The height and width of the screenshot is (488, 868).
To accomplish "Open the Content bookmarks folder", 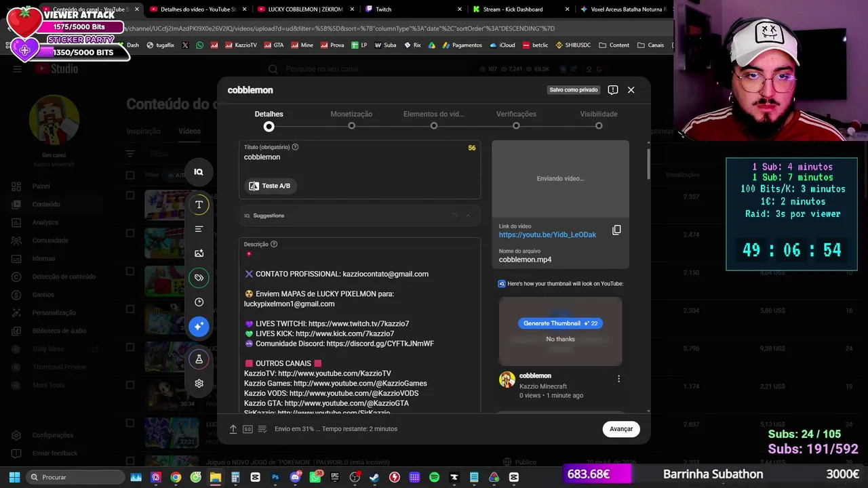I will tap(614, 45).
